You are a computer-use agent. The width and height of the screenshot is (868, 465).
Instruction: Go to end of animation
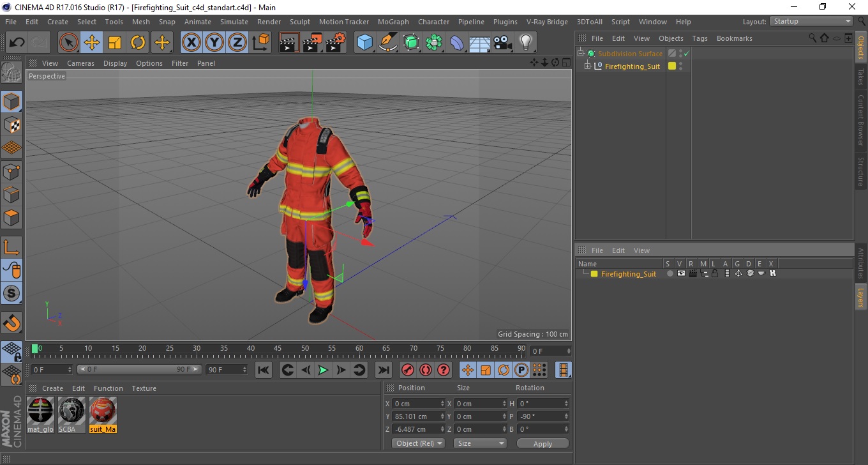coord(383,370)
